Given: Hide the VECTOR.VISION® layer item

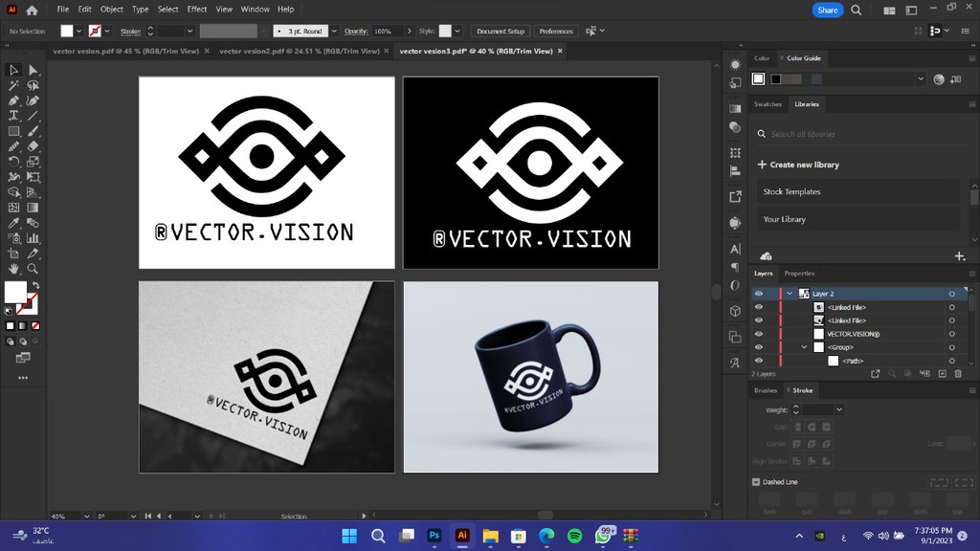Looking at the screenshot, I should [x=759, y=334].
